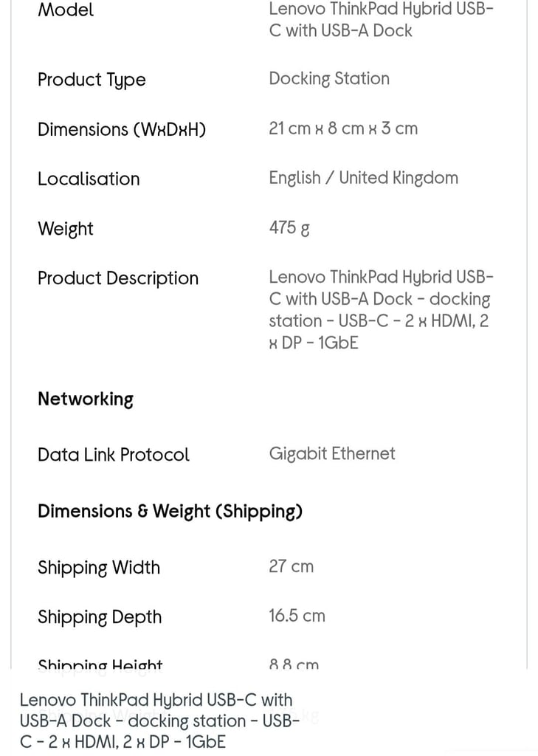
Task: Click the Data Link Protocol label
Action: 114,455
